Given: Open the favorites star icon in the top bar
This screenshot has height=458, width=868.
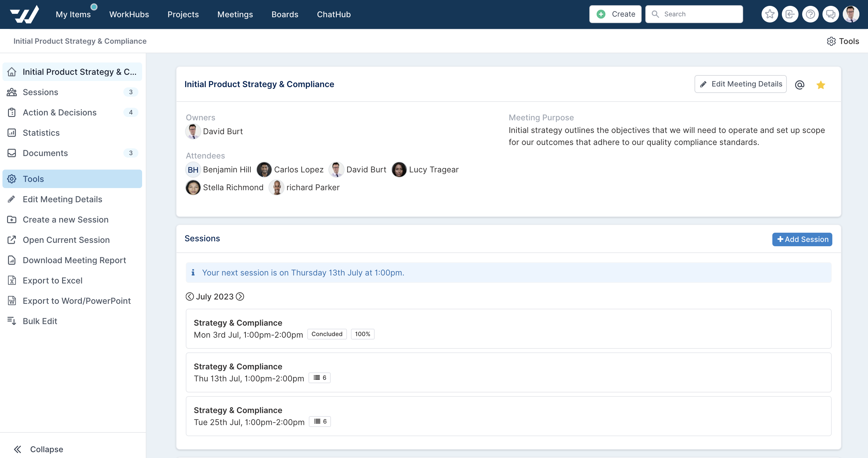Looking at the screenshot, I should 770,14.
